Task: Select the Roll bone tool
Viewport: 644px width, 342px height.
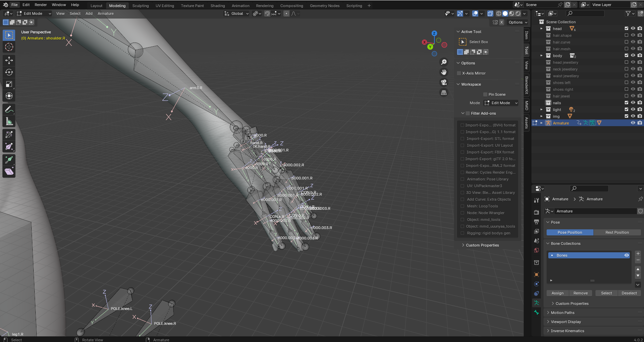Action: pos(9,135)
